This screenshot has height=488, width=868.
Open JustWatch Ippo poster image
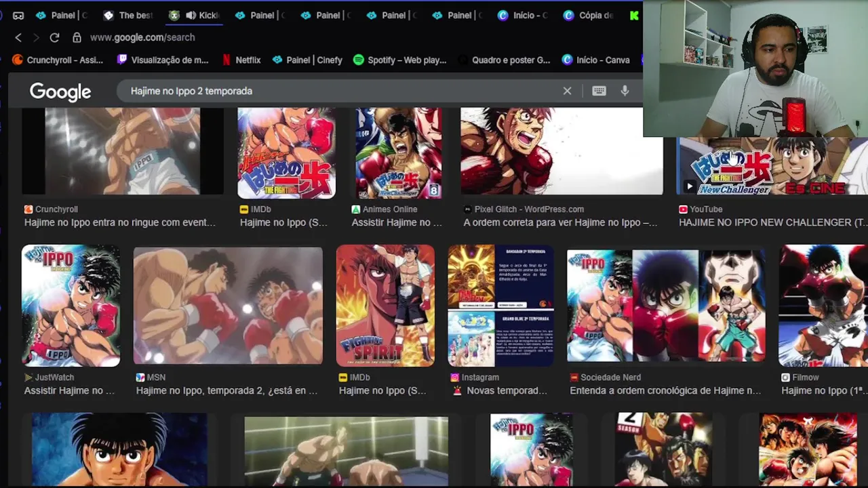tap(71, 306)
